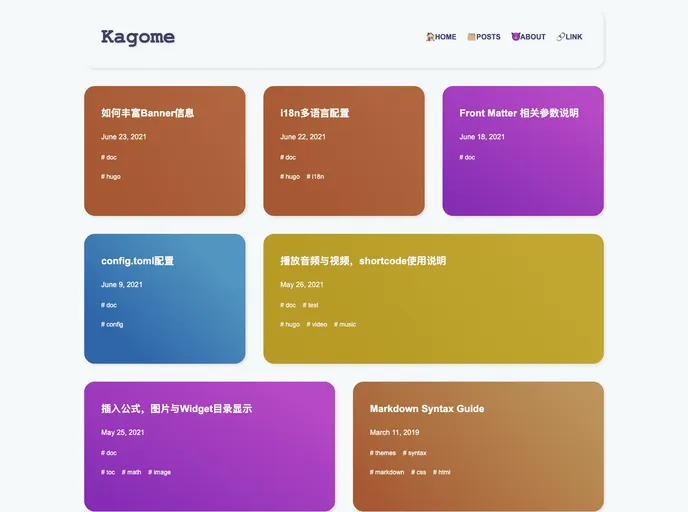Open the 插入公式，图片与Widget目录显示 post
Image resolution: width=688 pixels, height=512 pixels.
click(x=176, y=409)
